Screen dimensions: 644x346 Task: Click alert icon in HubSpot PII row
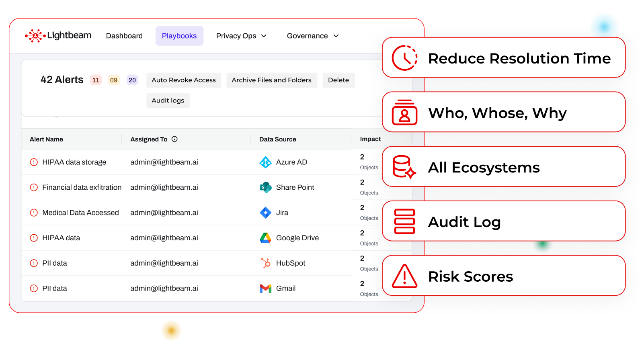(x=34, y=263)
